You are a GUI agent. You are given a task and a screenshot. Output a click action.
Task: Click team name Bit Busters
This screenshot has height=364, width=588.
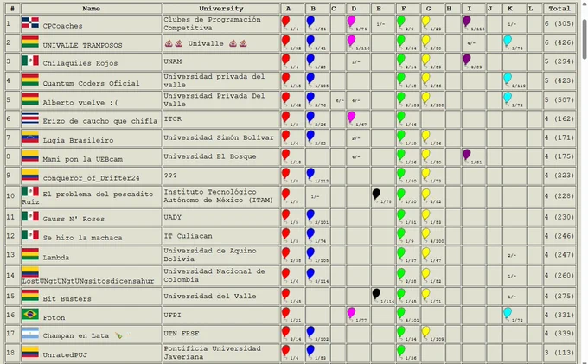[67, 299]
